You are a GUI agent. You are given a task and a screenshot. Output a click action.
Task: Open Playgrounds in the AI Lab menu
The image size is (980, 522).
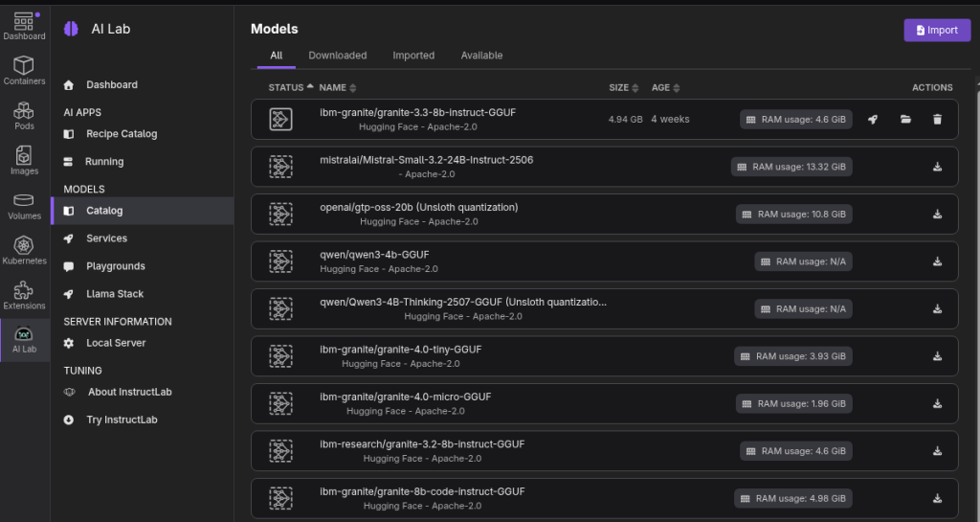pyautogui.click(x=116, y=266)
